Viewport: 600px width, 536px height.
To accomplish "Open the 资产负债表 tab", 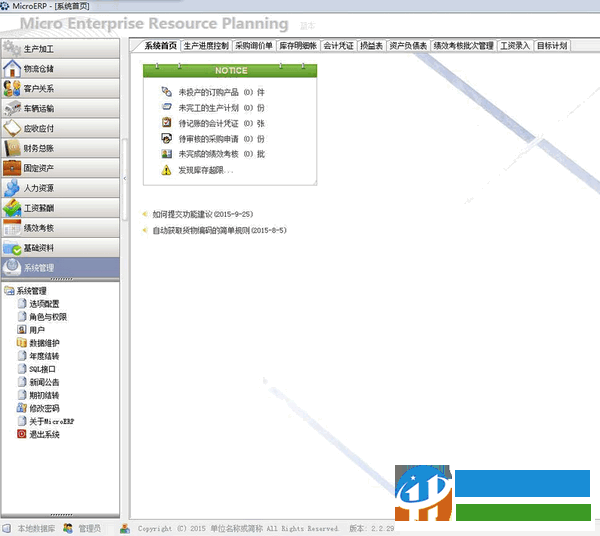I will (408, 46).
